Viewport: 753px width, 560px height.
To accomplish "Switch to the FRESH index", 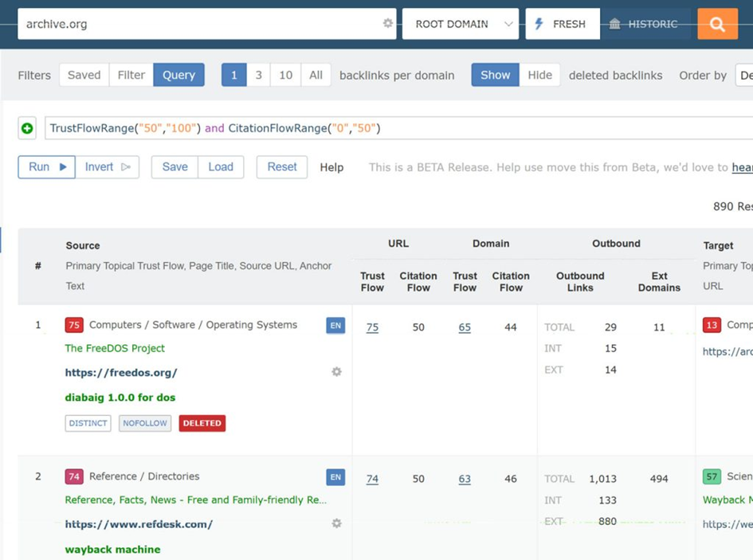I will tap(561, 24).
